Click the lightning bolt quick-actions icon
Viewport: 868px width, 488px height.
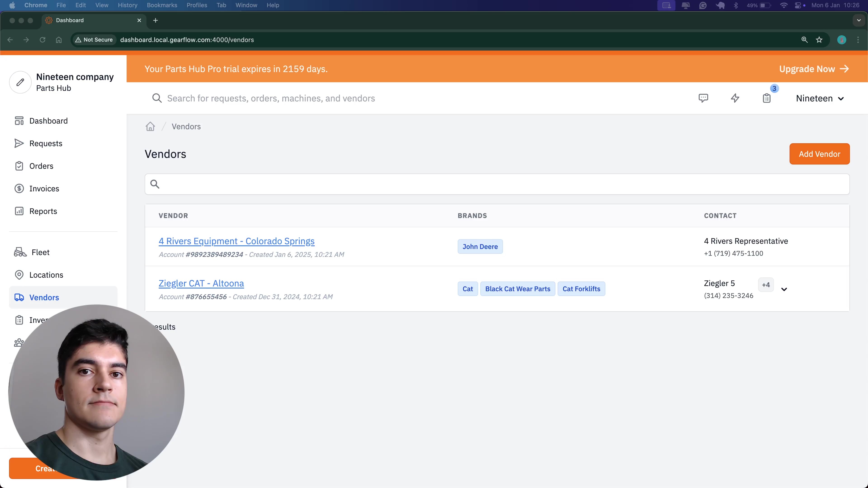735,98
